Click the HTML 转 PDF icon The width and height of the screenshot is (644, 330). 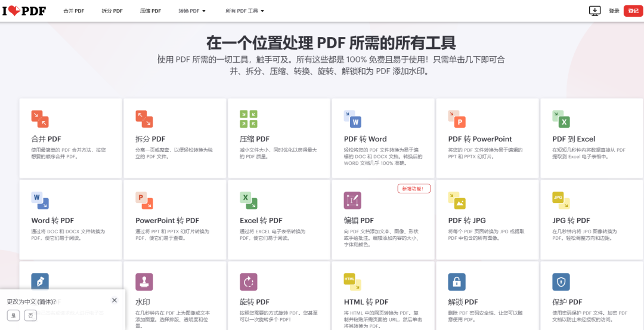click(352, 282)
